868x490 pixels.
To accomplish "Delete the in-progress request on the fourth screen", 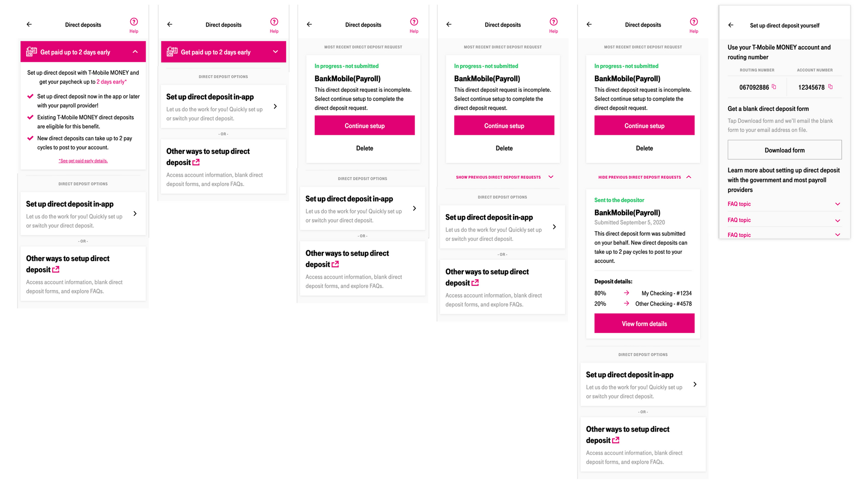I will (504, 148).
